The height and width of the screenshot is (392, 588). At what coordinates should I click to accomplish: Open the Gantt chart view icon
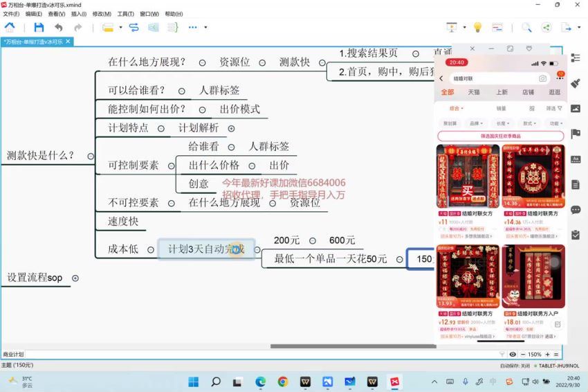[x=497, y=27]
